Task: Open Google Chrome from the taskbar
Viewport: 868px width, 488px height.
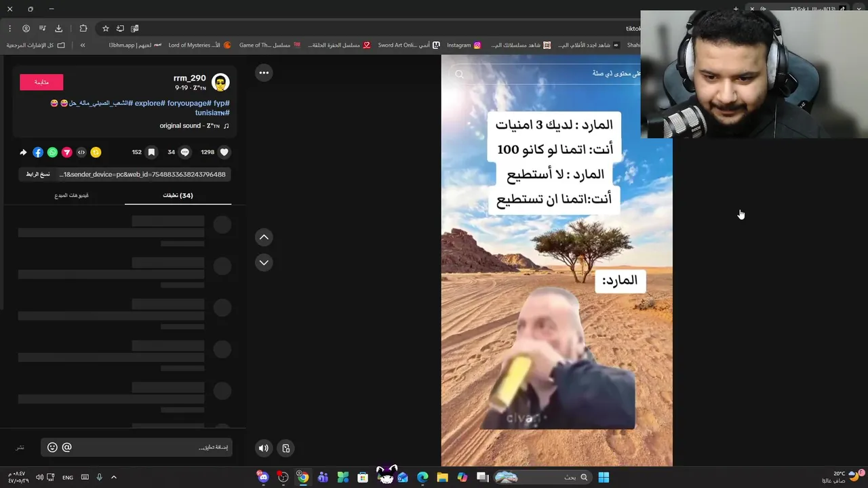Action: click(x=303, y=477)
